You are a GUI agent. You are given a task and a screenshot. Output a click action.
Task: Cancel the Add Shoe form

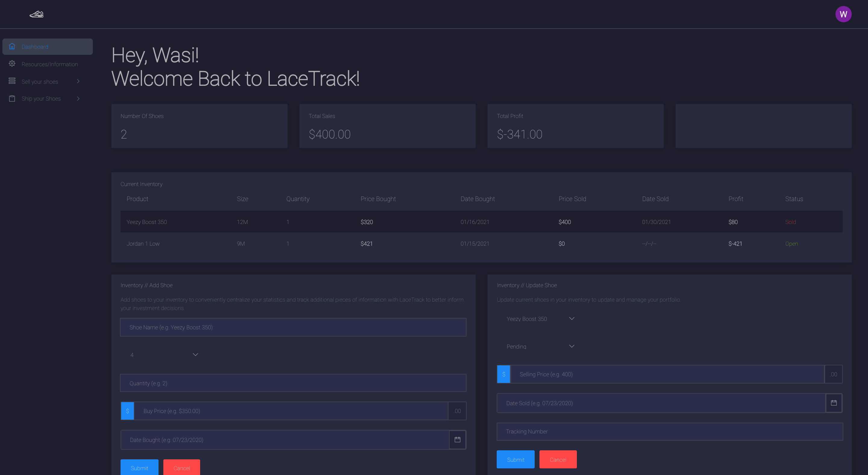[x=181, y=468]
